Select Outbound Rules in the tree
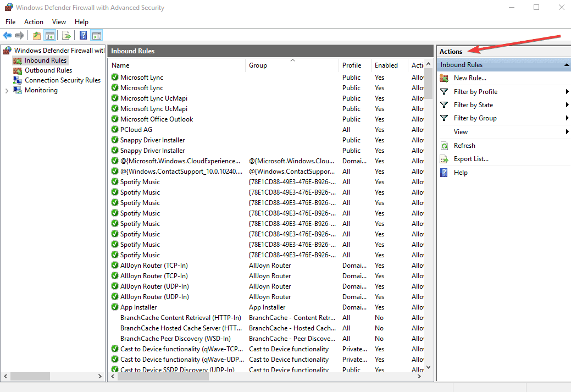This screenshot has height=392, width=571. pyautogui.click(x=48, y=70)
